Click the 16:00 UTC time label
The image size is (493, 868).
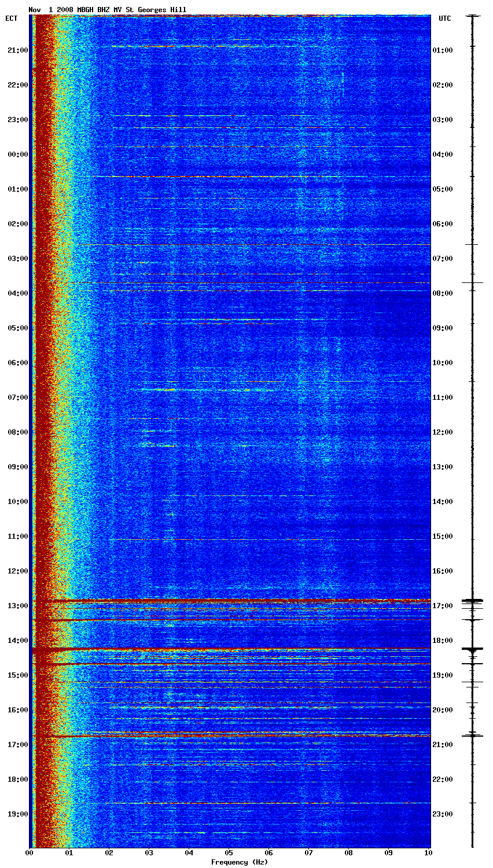click(443, 571)
